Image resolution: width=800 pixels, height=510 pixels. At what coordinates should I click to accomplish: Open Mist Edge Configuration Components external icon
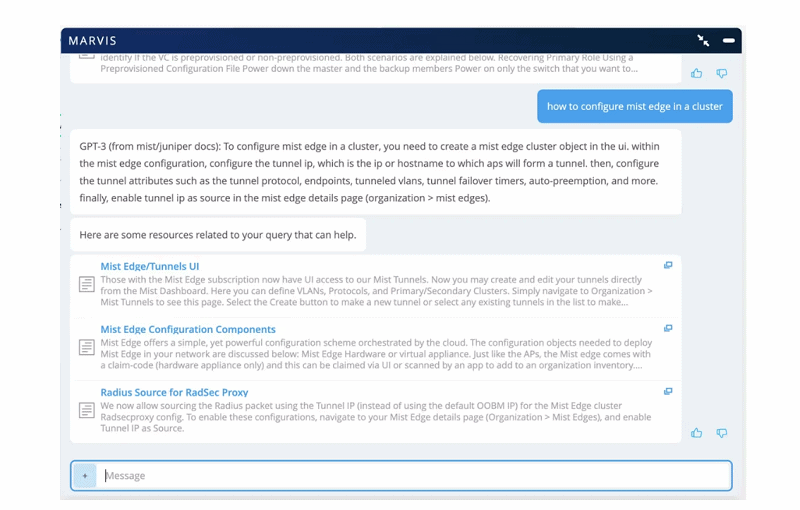[x=668, y=328]
